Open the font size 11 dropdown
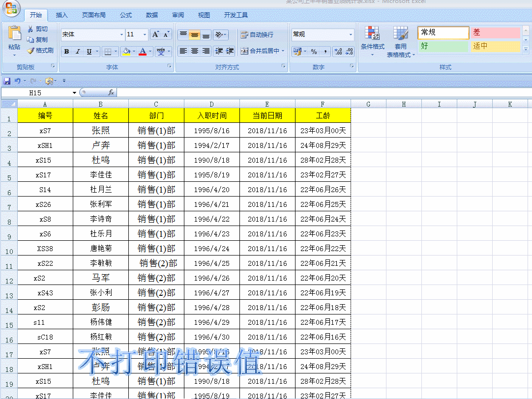 click(145, 34)
